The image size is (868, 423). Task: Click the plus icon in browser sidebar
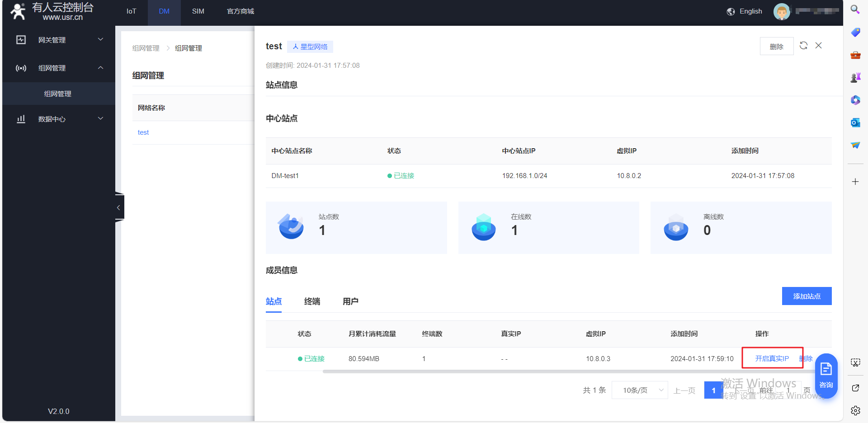coord(855,182)
